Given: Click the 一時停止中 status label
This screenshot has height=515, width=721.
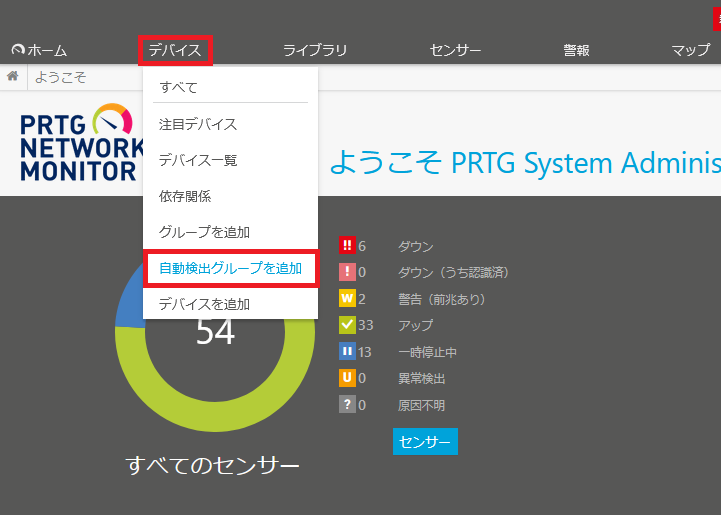Looking at the screenshot, I should click(428, 352).
